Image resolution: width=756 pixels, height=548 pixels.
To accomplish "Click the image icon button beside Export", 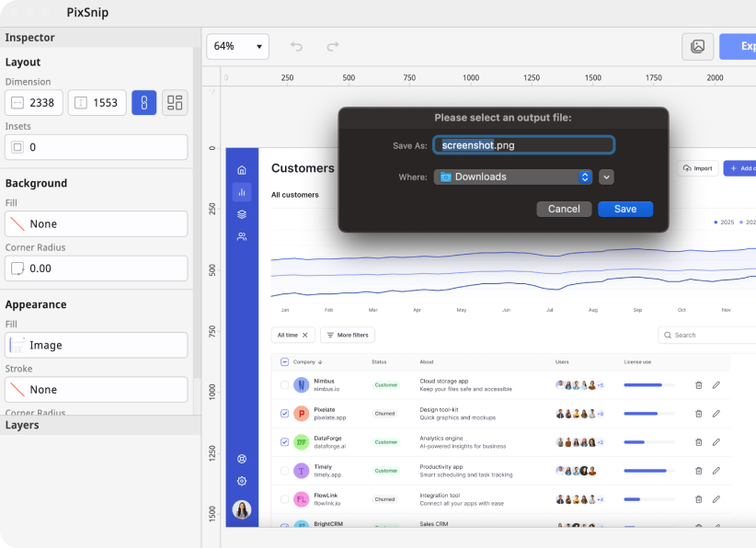I will point(697,46).
